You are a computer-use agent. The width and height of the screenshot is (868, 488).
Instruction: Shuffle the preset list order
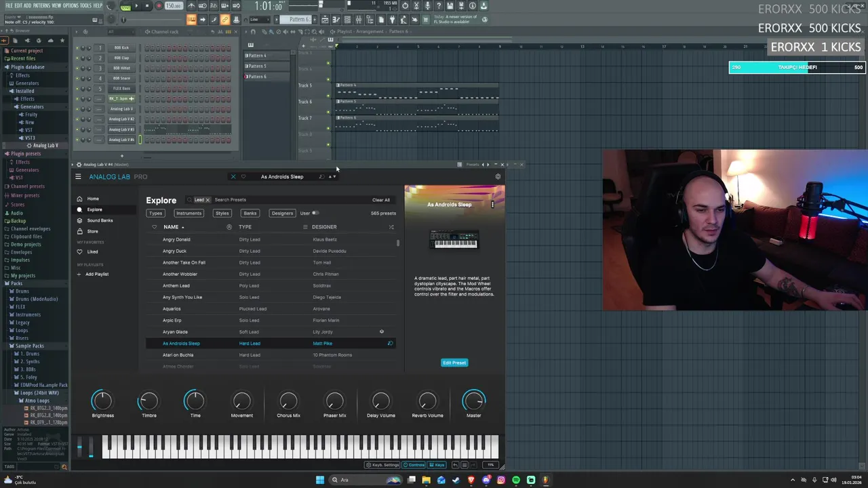point(391,227)
